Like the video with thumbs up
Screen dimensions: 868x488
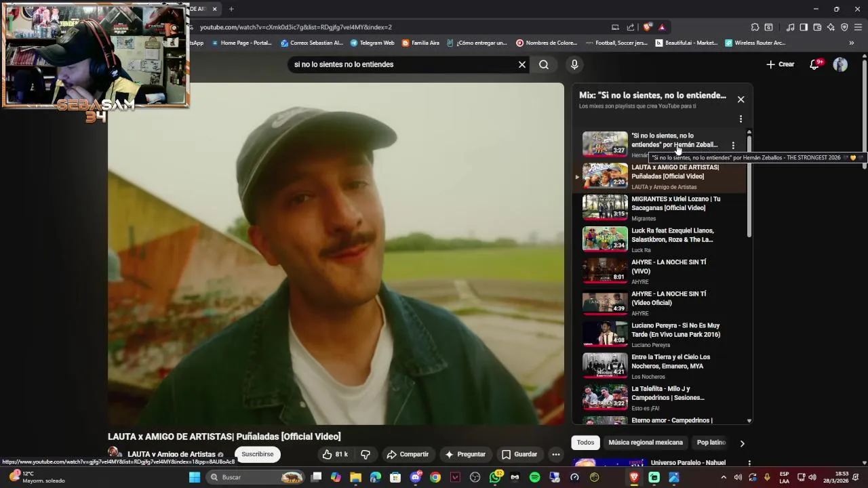pyautogui.click(x=335, y=454)
